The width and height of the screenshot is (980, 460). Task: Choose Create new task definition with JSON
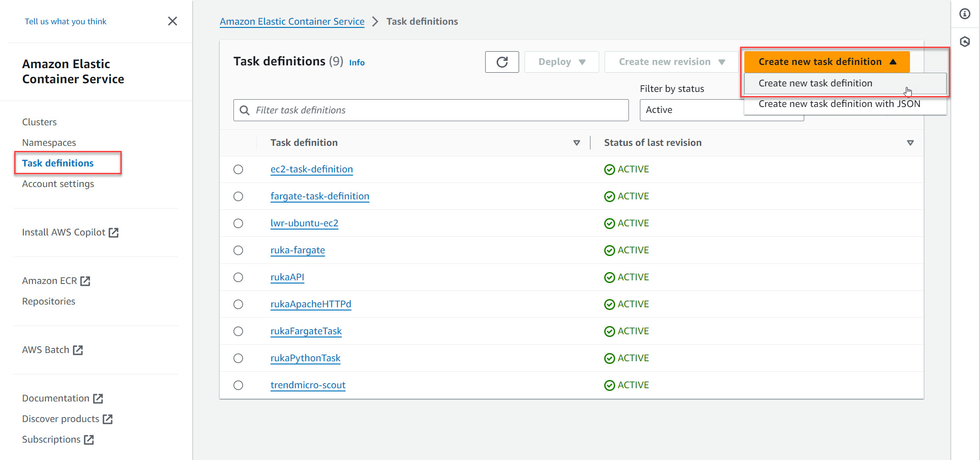pos(839,104)
